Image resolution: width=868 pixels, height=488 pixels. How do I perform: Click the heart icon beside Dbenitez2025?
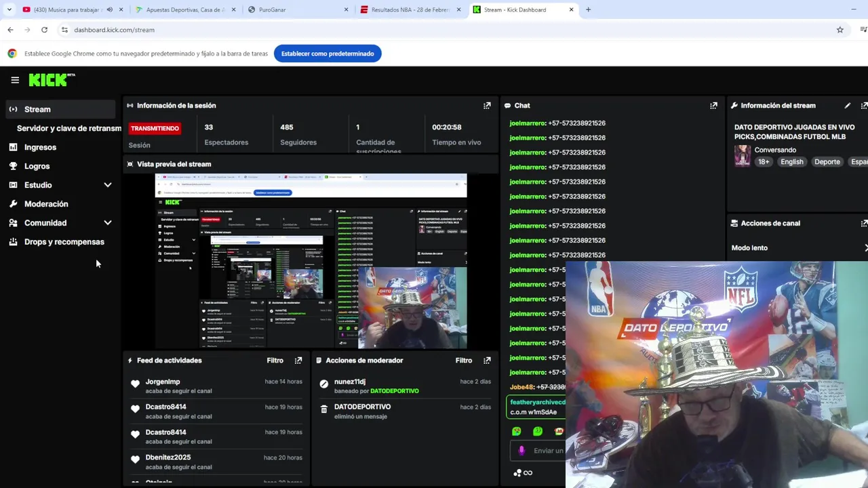[135, 460]
